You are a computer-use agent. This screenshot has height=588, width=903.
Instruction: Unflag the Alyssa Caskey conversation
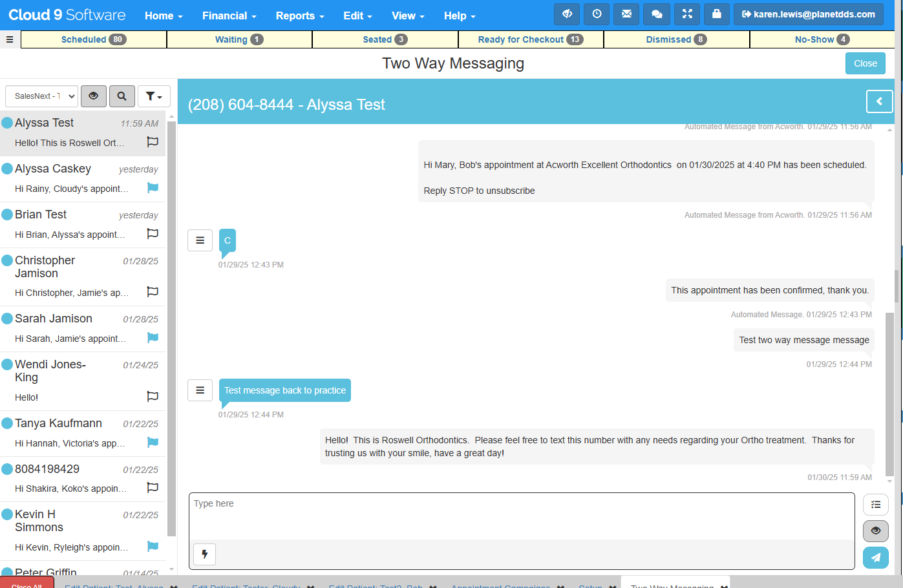(x=153, y=187)
